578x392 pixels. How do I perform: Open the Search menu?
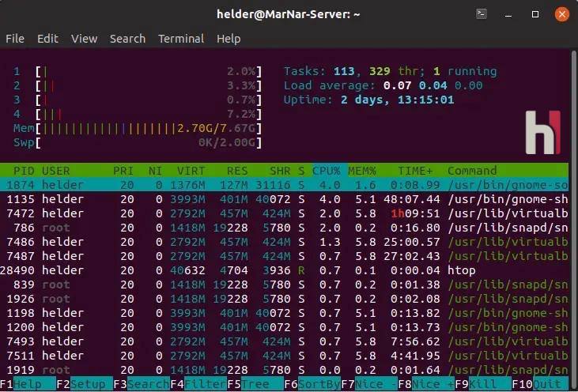(127, 39)
